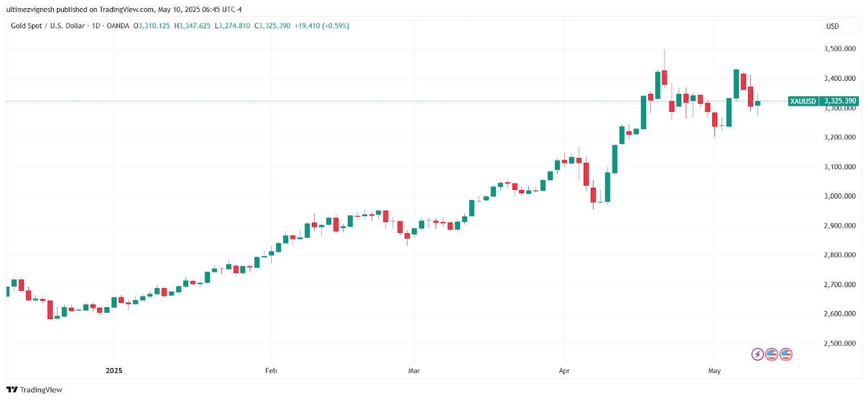Click the US flag icon beside the lightning bolt

pyautogui.click(x=771, y=354)
